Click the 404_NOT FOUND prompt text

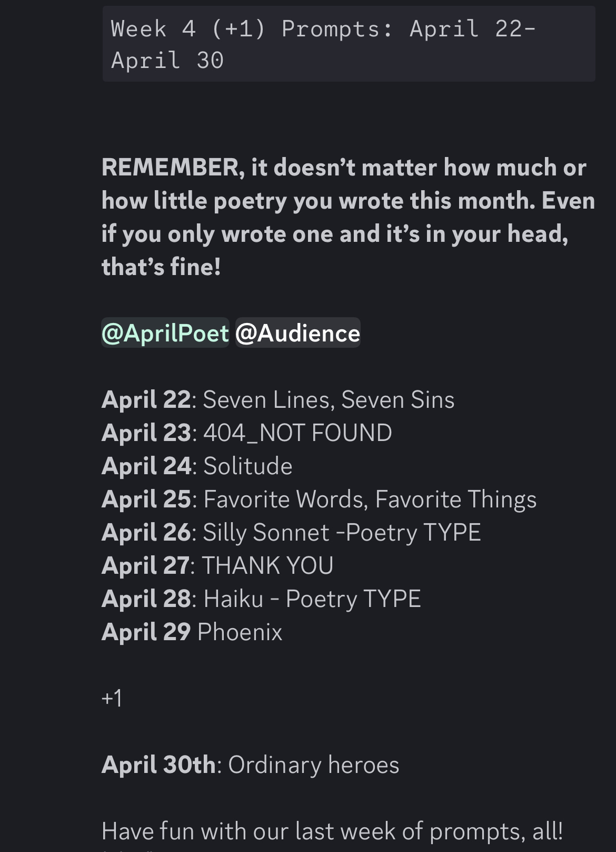297,433
